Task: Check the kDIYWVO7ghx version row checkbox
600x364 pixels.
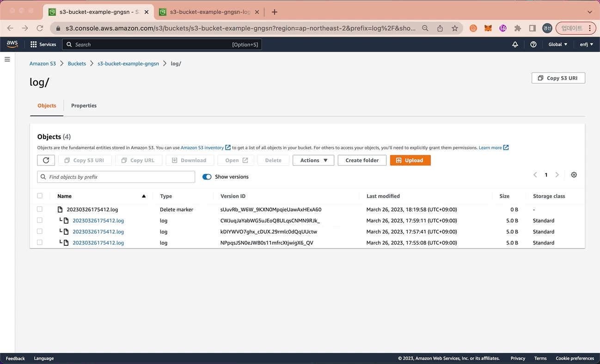Action: 40,231
